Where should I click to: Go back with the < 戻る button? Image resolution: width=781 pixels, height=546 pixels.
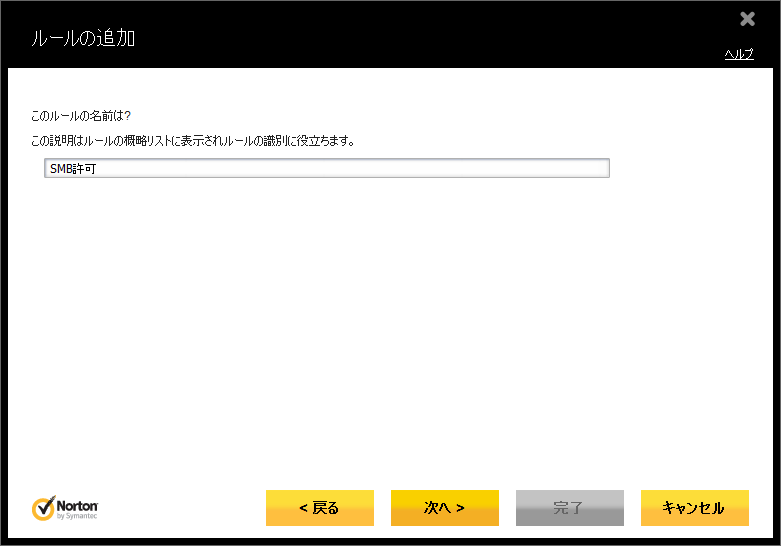click(x=319, y=508)
